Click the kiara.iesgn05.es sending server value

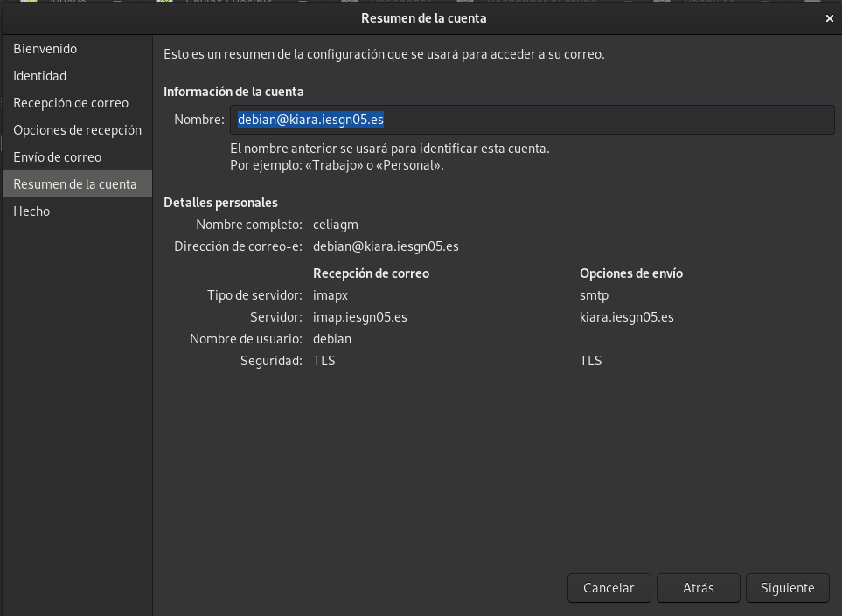[626, 317]
